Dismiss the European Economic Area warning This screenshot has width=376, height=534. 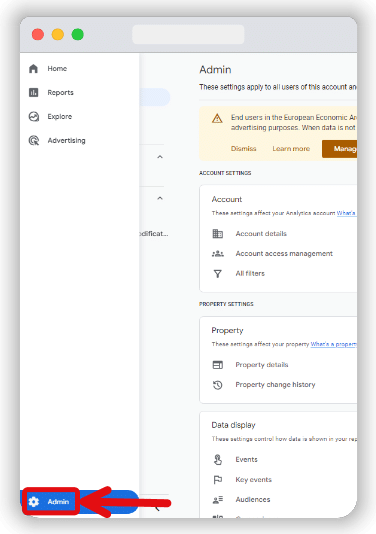tap(244, 149)
